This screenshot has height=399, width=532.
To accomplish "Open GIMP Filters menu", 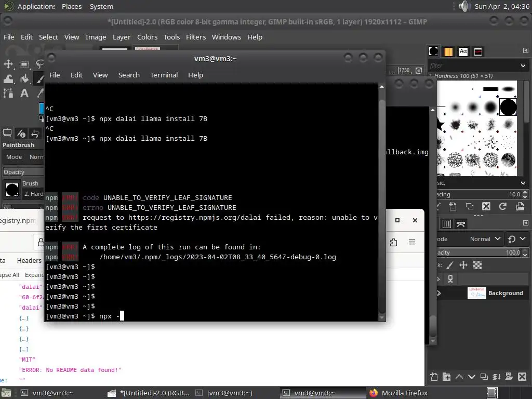I will pos(196,37).
